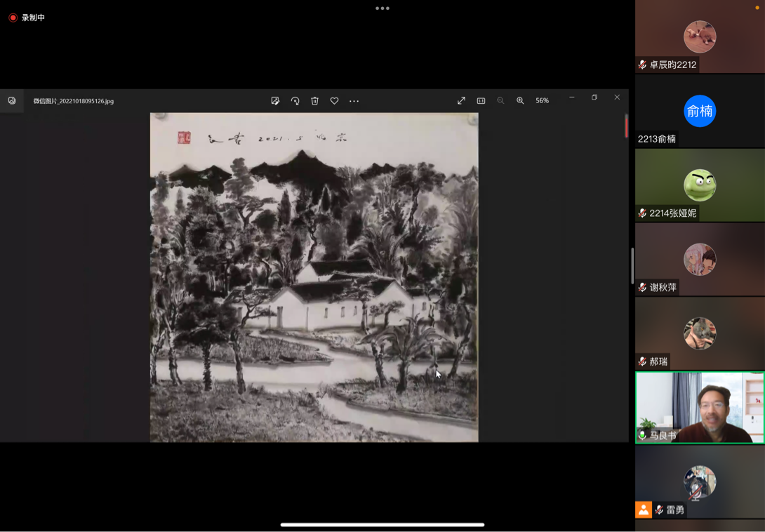Zoom out using the magnifier minus icon
765x532 pixels.
click(x=500, y=100)
